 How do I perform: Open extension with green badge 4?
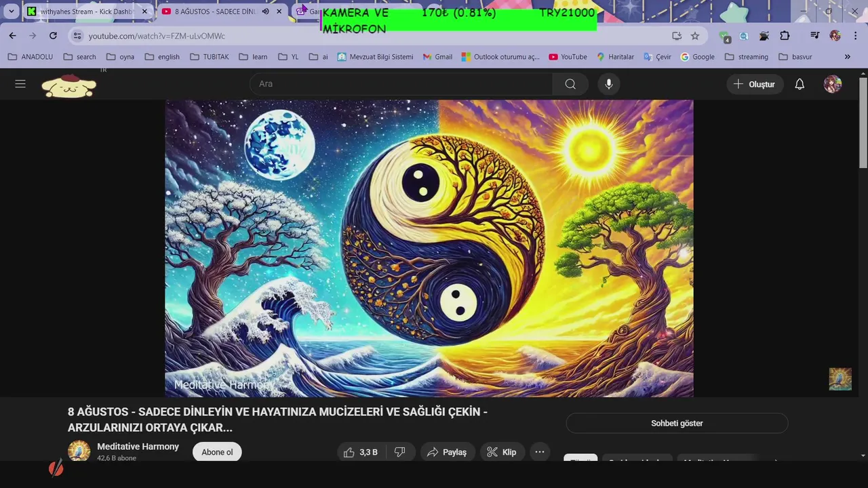coord(725,37)
